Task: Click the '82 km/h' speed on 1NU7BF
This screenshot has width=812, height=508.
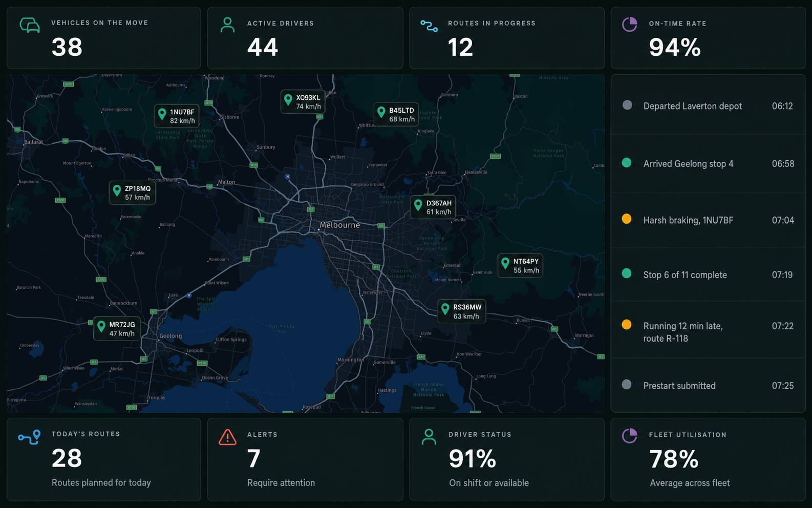Action: pos(183,121)
